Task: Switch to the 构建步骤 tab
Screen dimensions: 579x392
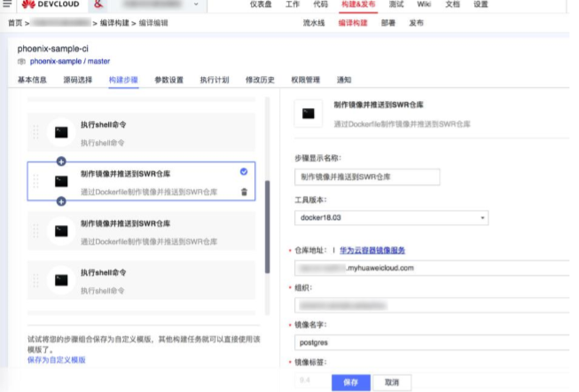Action: click(x=123, y=80)
